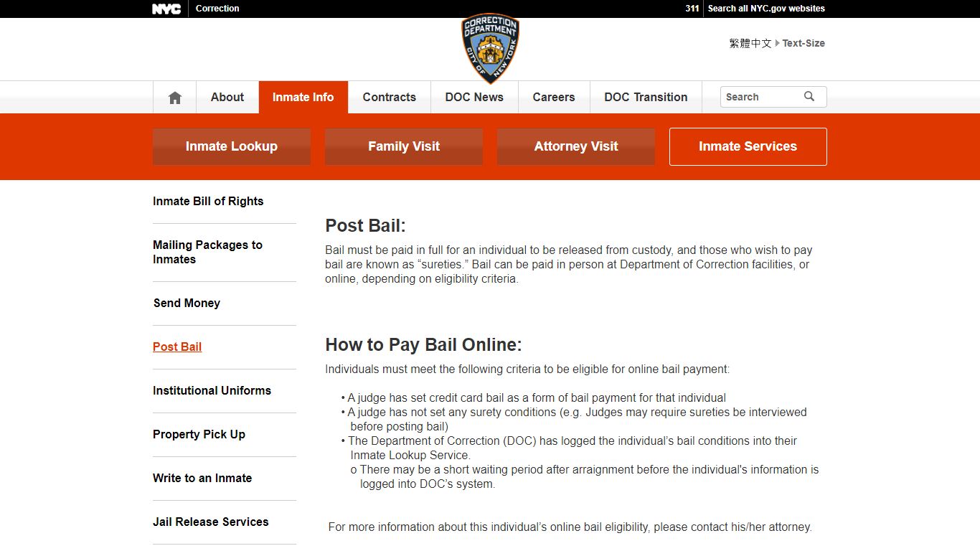Open Write to an Inmate link

pyautogui.click(x=202, y=479)
